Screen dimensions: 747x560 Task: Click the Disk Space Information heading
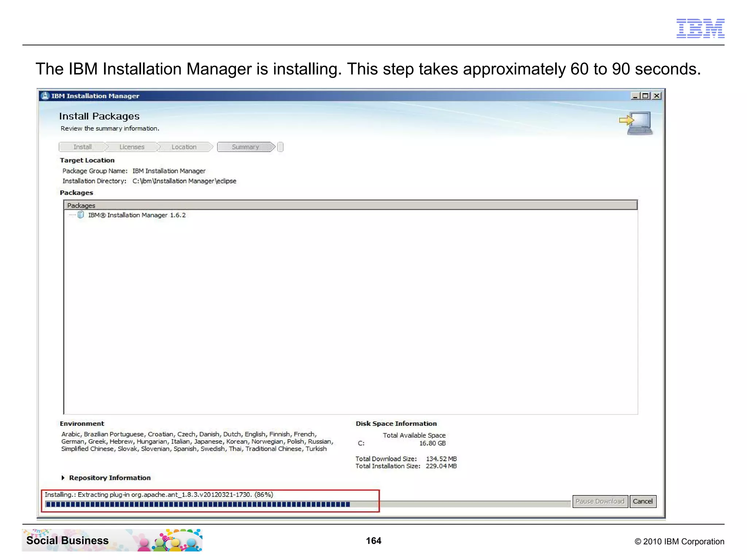[396, 424]
